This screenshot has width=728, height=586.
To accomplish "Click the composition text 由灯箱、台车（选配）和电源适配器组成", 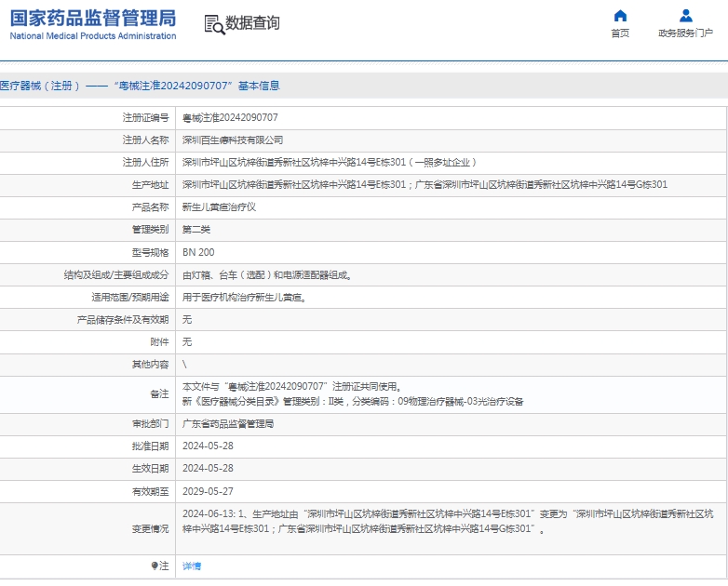I will click(267, 275).
